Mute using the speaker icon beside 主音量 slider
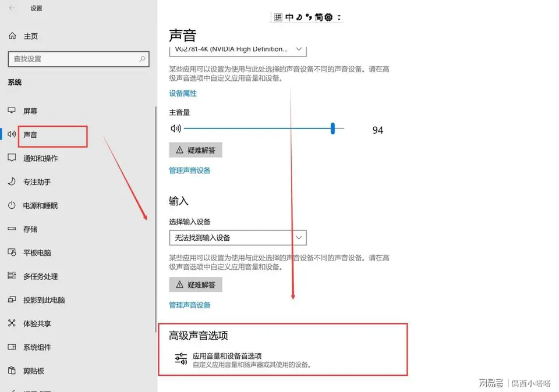Screen dimensions: 559x392 click(175, 129)
